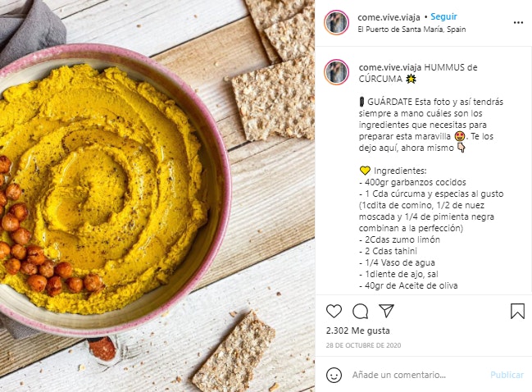Open the 28 de octubre de 2020 timestamp
The image size is (532, 392).
pos(363,345)
